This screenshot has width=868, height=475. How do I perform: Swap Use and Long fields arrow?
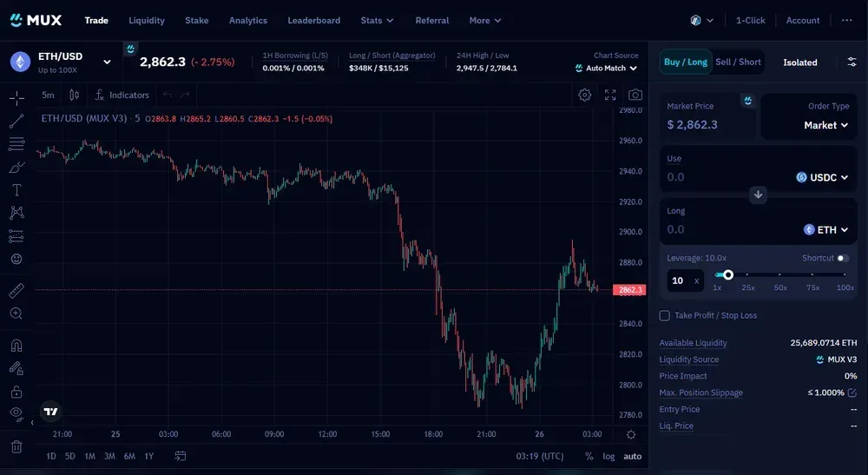[759, 195]
